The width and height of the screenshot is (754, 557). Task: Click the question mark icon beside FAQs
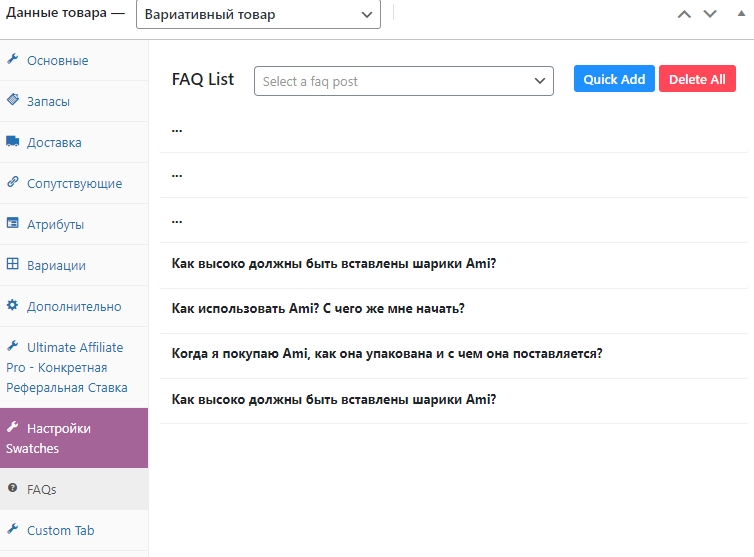pos(13,488)
